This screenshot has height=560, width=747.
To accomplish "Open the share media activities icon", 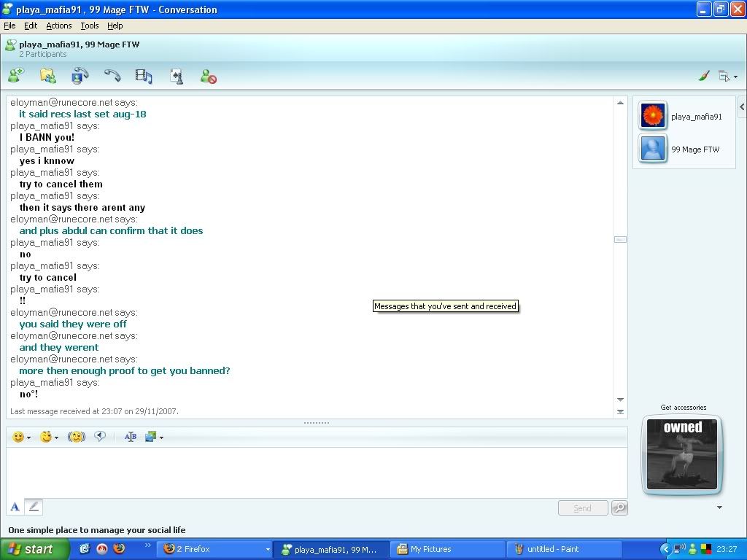I will (x=144, y=75).
